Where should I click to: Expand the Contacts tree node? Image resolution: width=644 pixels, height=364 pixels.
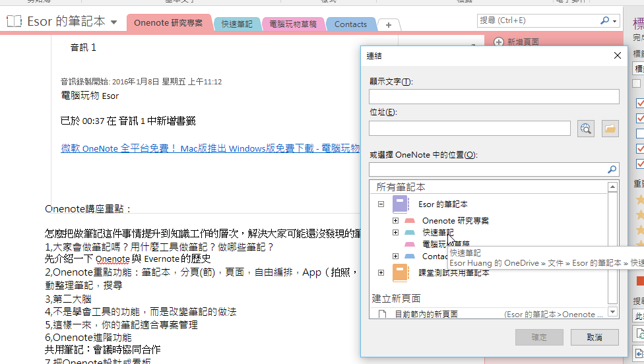click(395, 257)
